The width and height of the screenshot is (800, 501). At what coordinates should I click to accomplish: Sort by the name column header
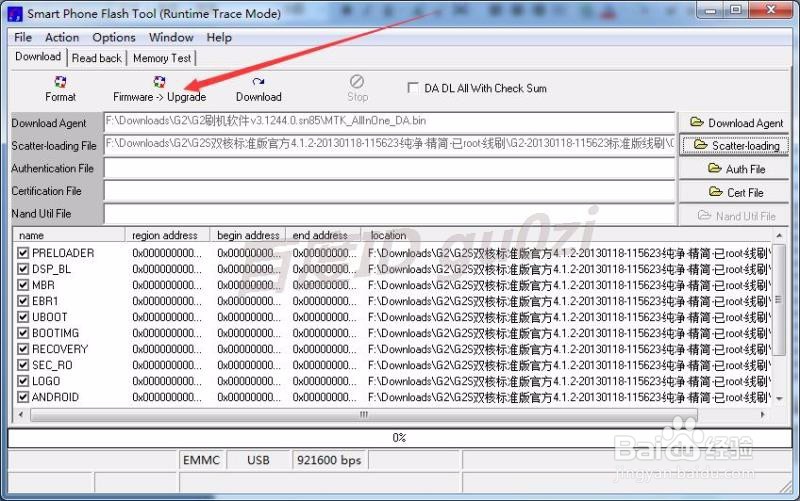69,235
